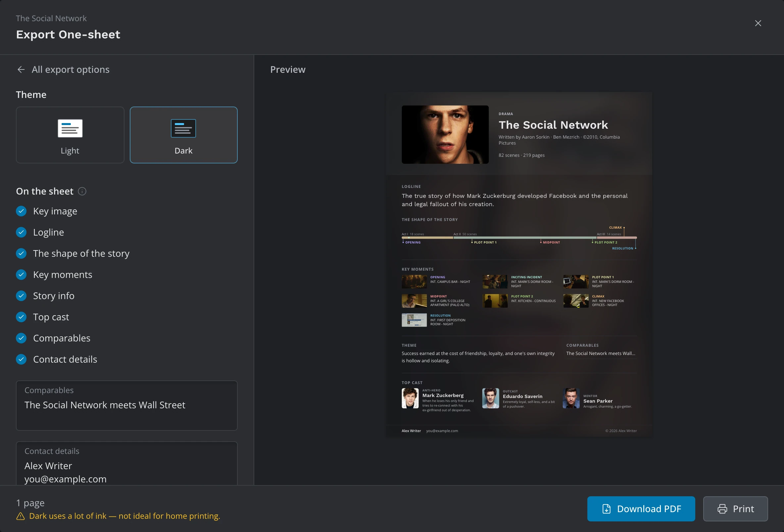Click the warning triangle icon in footer
The height and width of the screenshot is (532, 784).
tap(21, 516)
